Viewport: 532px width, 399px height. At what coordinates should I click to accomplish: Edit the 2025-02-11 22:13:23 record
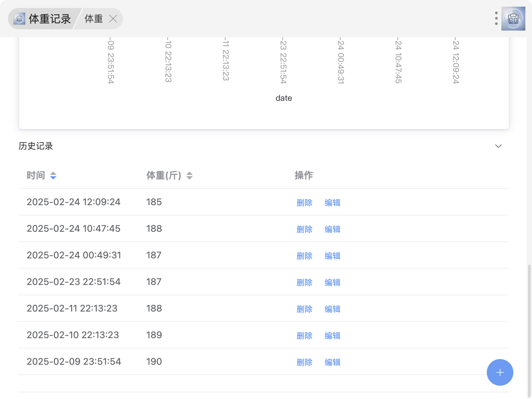click(x=332, y=309)
